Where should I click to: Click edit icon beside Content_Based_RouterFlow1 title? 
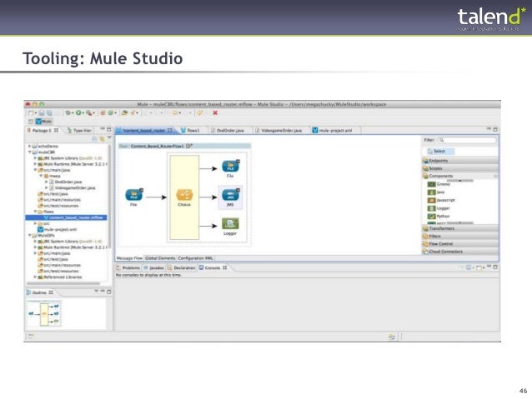tap(189, 146)
